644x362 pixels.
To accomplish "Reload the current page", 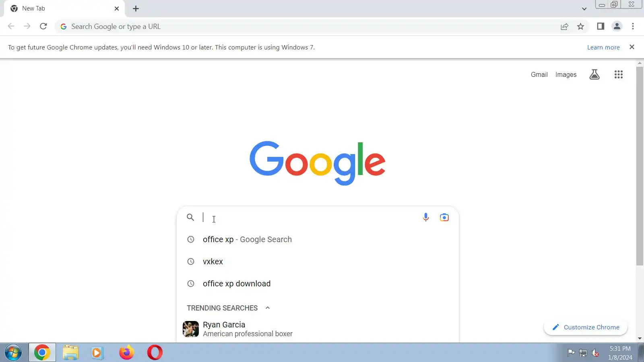I will coord(43,27).
